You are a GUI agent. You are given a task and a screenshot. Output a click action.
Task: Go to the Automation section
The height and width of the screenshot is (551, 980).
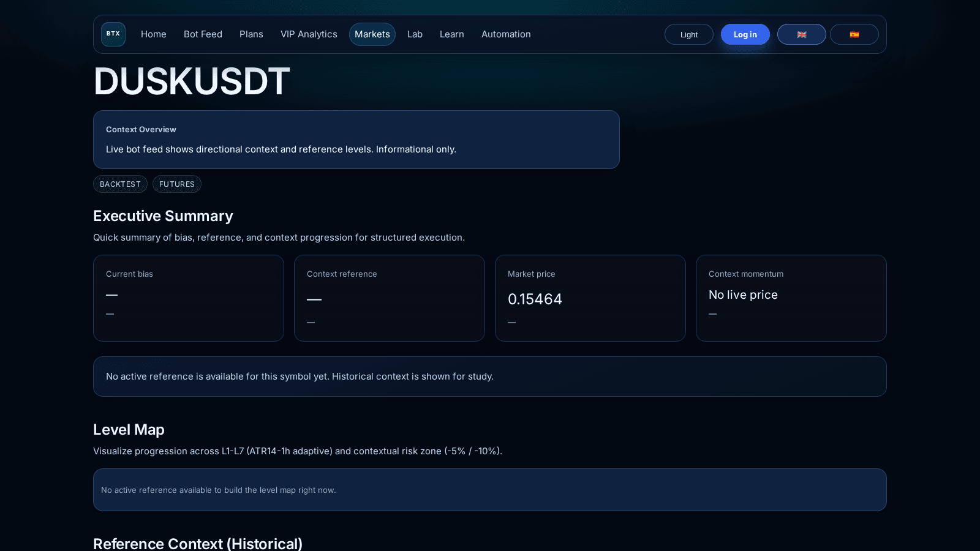click(505, 34)
